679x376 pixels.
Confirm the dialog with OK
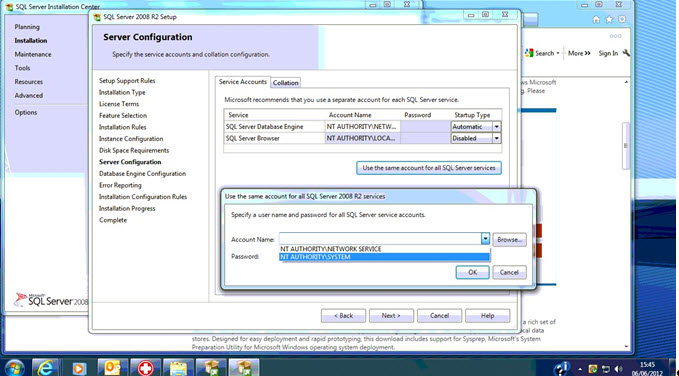click(472, 272)
